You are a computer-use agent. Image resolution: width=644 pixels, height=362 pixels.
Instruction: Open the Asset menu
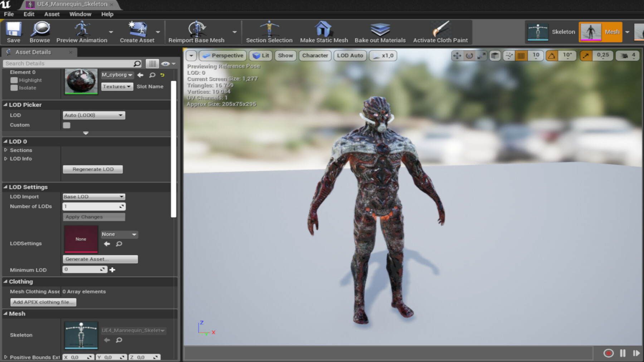click(52, 14)
